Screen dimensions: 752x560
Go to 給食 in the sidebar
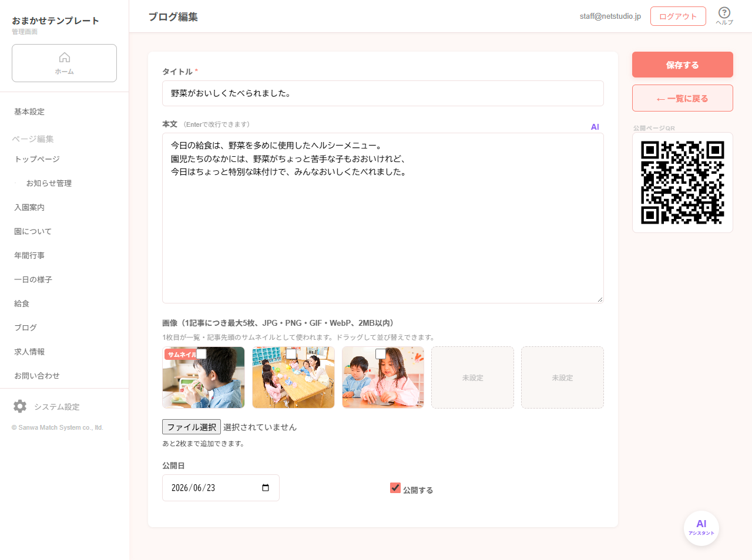pyautogui.click(x=22, y=303)
